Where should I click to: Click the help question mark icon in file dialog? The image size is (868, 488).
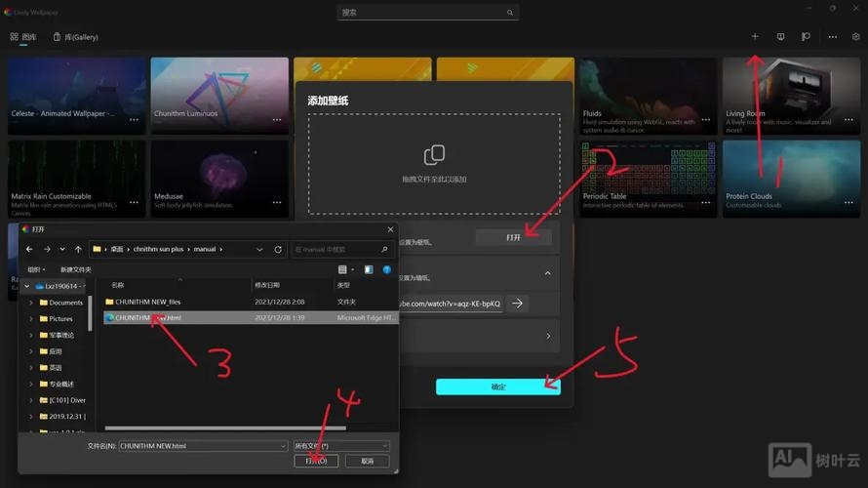pos(387,269)
